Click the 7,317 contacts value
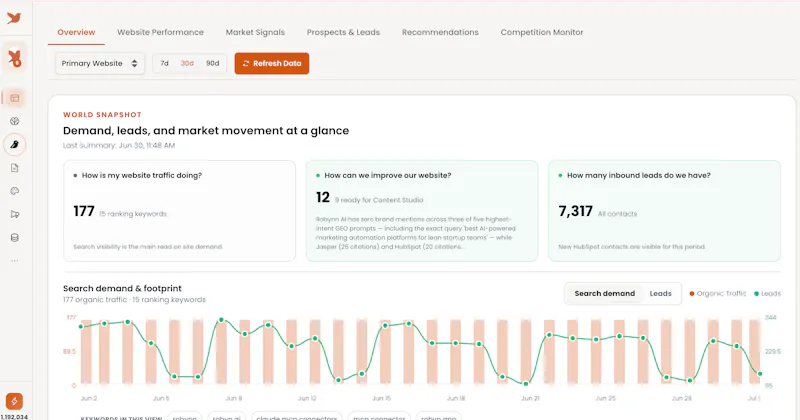This screenshot has height=420, width=800. coord(576,211)
